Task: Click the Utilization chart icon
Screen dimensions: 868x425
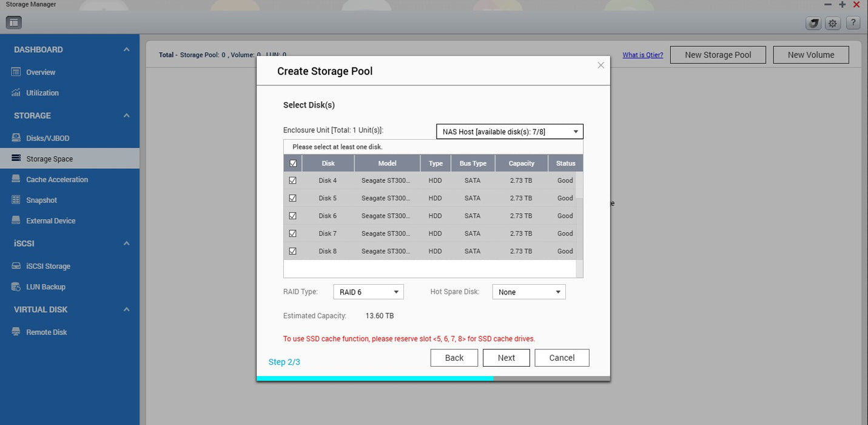Action: click(x=16, y=93)
